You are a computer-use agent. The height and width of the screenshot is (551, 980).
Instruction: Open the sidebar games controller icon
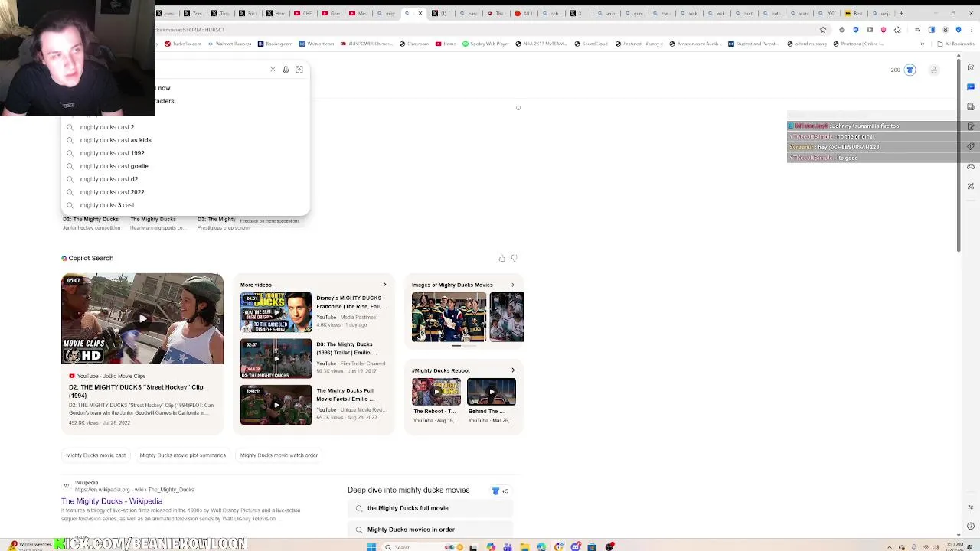[x=971, y=166]
